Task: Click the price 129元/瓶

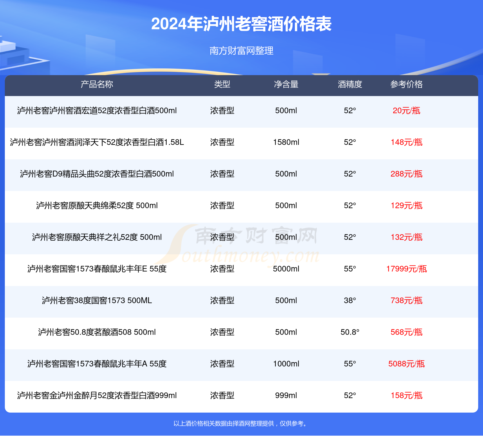Action: pos(407,205)
